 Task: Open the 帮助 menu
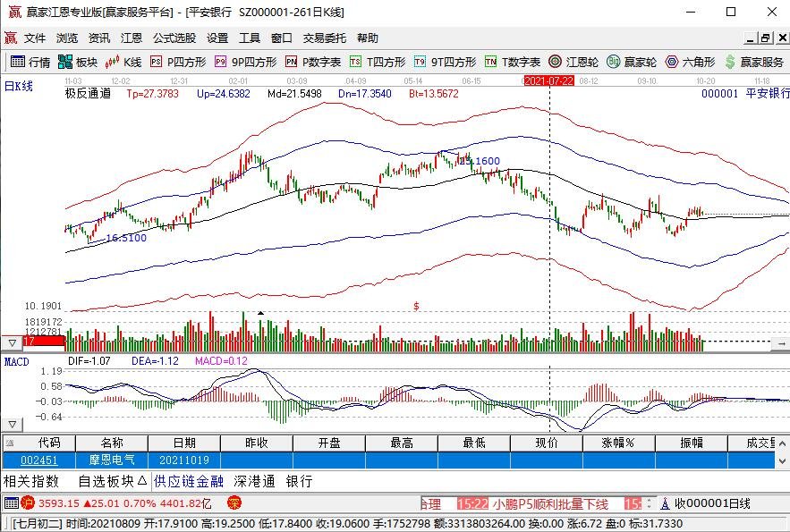point(368,38)
